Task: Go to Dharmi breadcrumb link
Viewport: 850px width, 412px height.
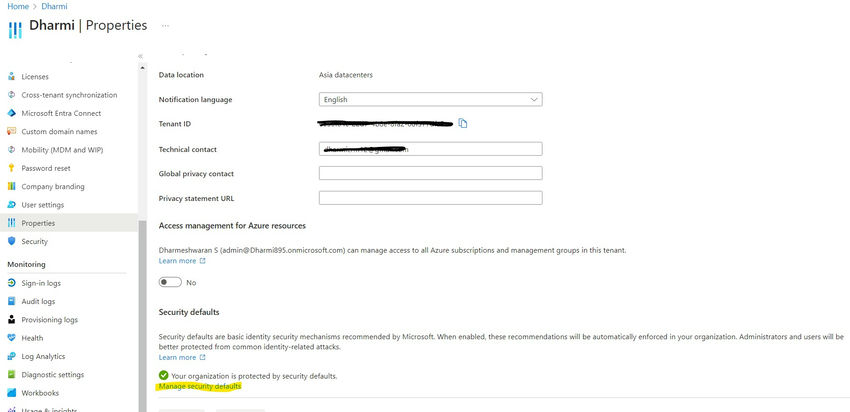Action: [x=54, y=7]
